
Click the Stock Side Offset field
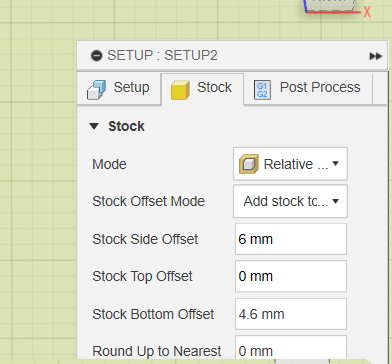pos(291,239)
